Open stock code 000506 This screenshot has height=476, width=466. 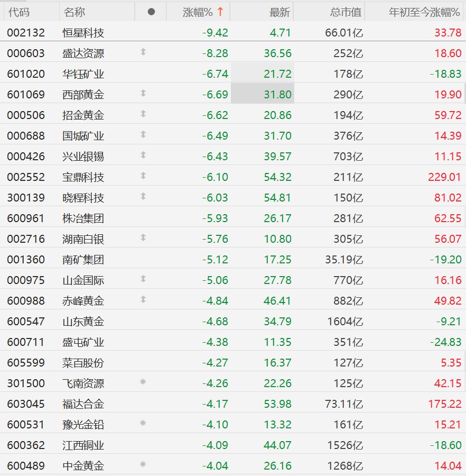(x=26, y=115)
